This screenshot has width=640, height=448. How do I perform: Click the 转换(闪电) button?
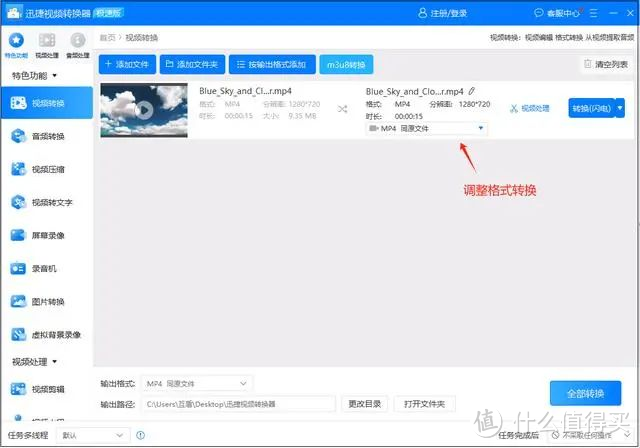coord(591,108)
